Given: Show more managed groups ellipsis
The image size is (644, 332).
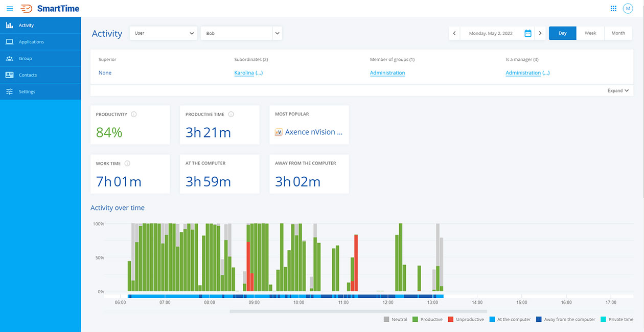Looking at the screenshot, I should pyautogui.click(x=546, y=73).
